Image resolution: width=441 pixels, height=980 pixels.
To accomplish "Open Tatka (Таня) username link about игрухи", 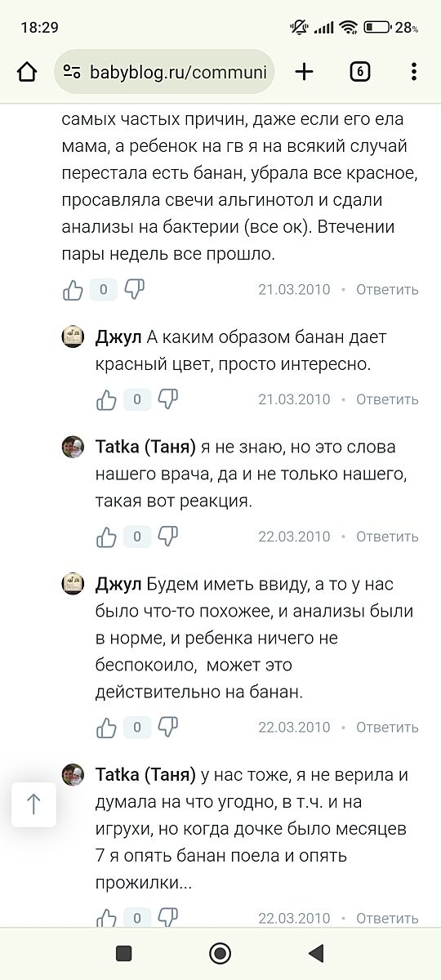I will click(145, 774).
